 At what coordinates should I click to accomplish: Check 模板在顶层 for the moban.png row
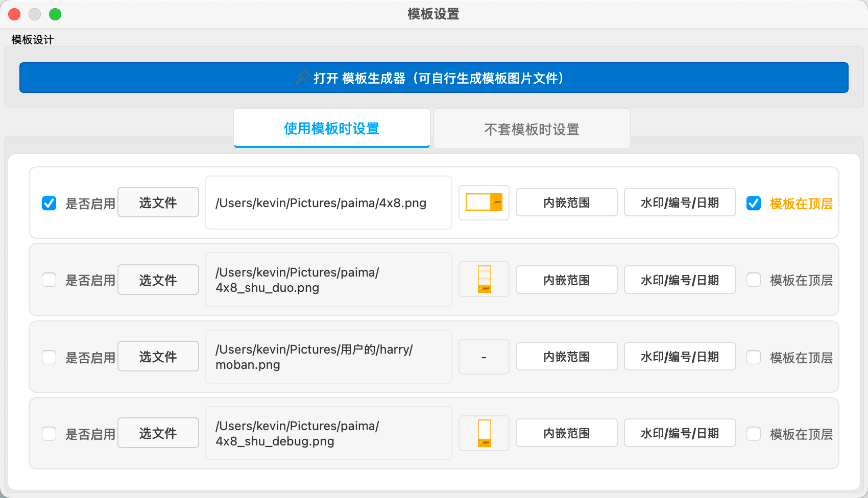tap(754, 357)
